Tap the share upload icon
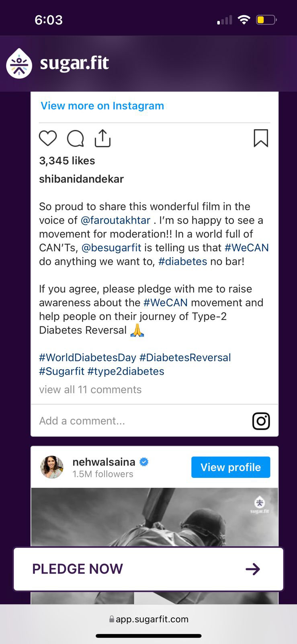Screen dimensions: 297x644 (x=102, y=138)
